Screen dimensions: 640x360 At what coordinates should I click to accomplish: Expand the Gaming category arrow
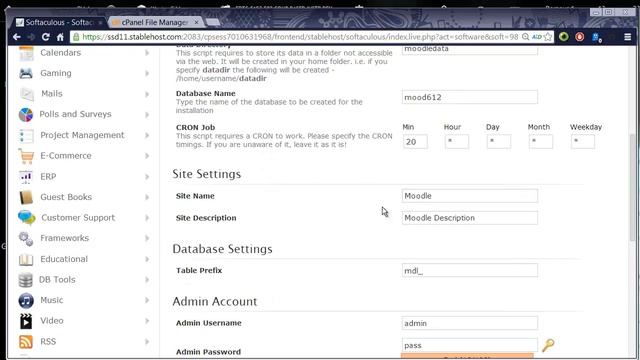click(x=147, y=73)
